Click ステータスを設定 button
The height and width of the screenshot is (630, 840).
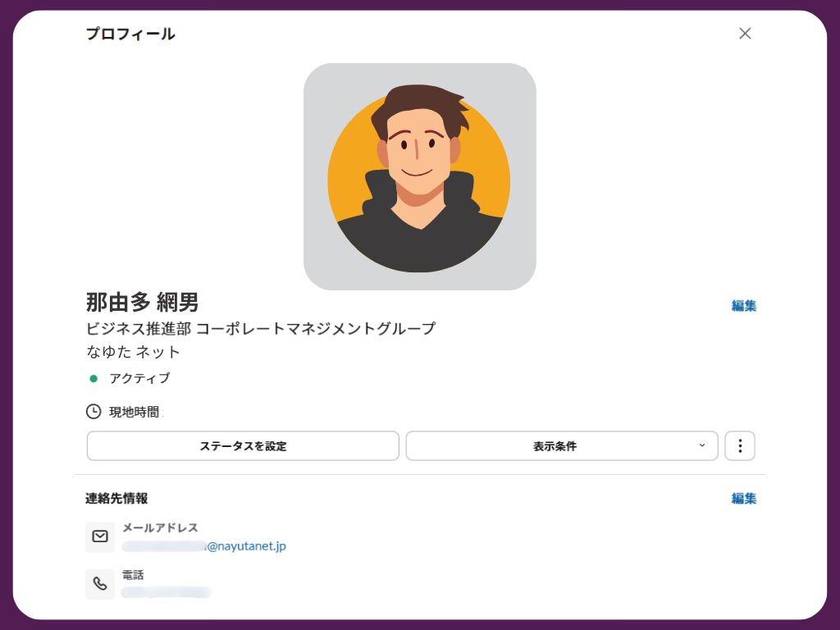[x=243, y=445]
